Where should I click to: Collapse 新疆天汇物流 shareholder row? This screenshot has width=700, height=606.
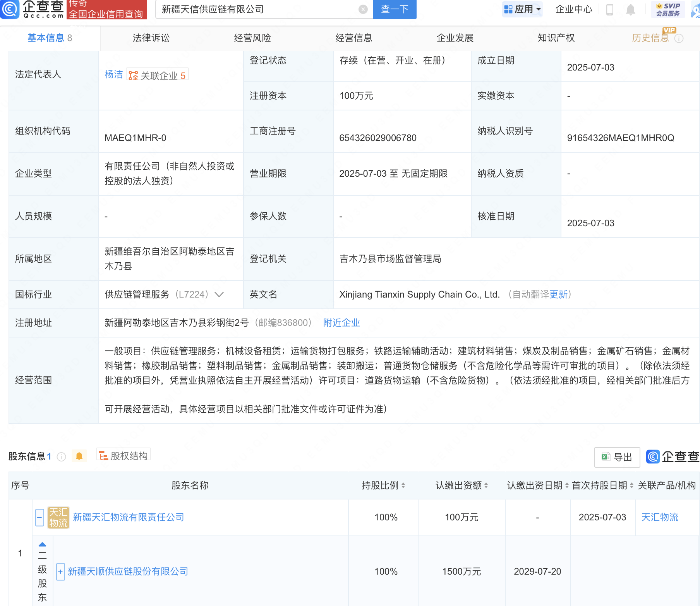[39, 518]
